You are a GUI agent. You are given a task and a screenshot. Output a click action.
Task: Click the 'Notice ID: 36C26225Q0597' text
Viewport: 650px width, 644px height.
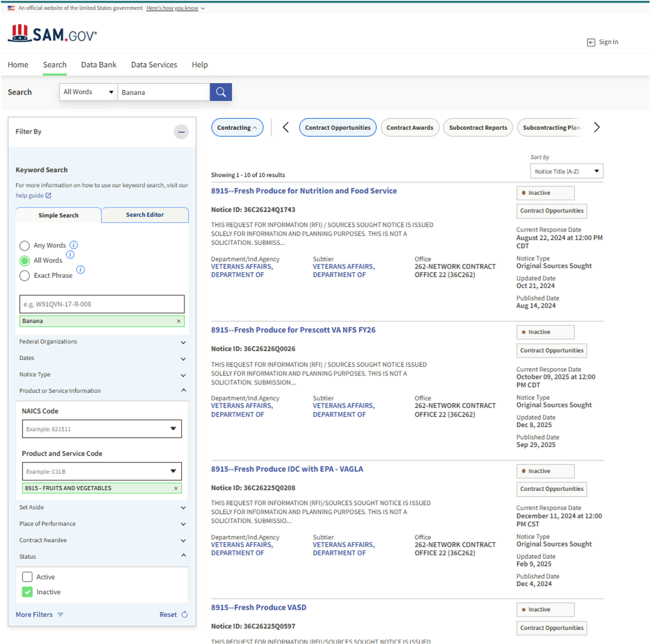click(x=253, y=626)
